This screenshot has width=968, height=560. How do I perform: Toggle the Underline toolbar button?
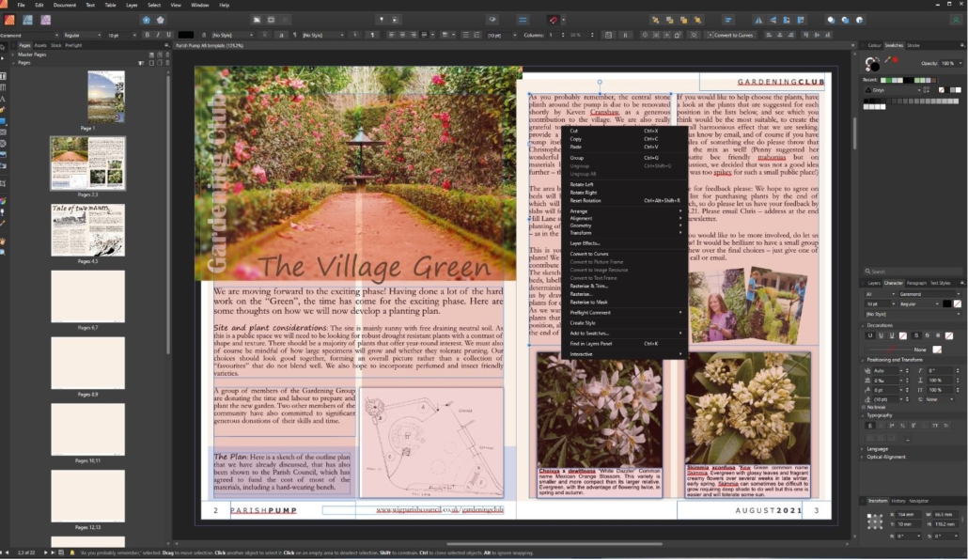[169, 35]
